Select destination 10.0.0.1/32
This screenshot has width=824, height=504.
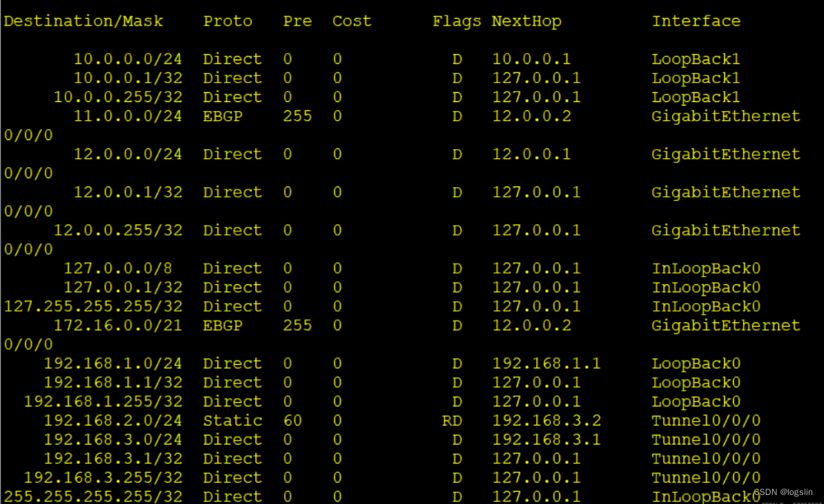point(128,78)
